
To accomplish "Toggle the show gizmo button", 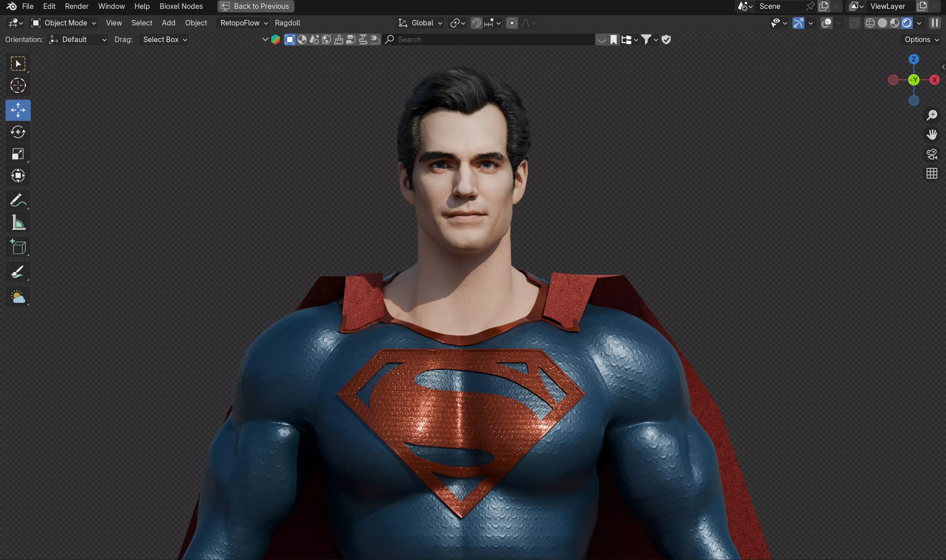I will coord(798,23).
